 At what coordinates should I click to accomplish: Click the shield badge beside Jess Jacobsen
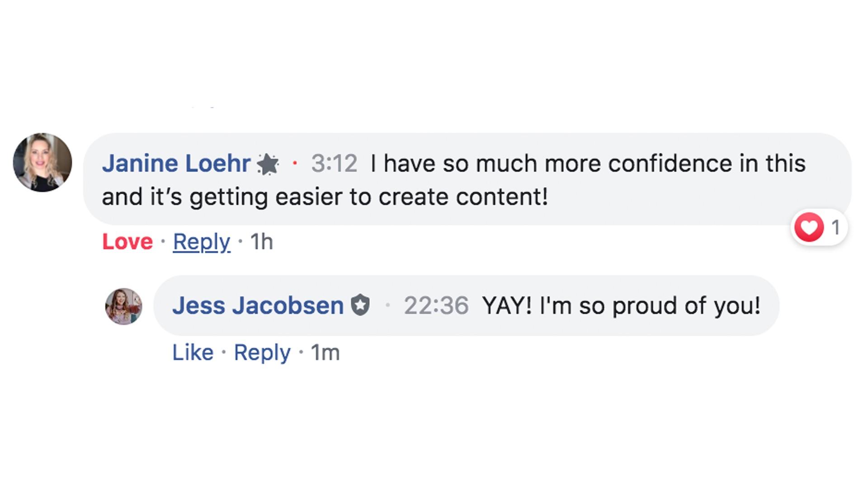[360, 305]
